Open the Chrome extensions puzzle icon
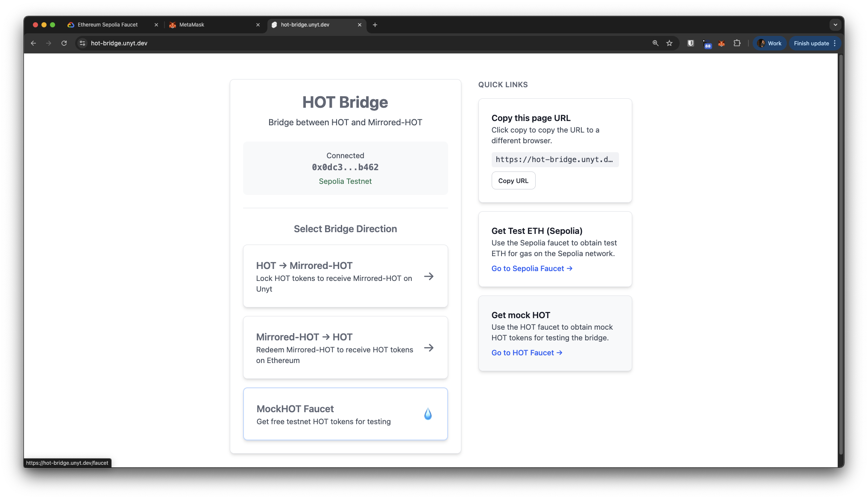Screen dimensions: 868x499 click(737, 43)
